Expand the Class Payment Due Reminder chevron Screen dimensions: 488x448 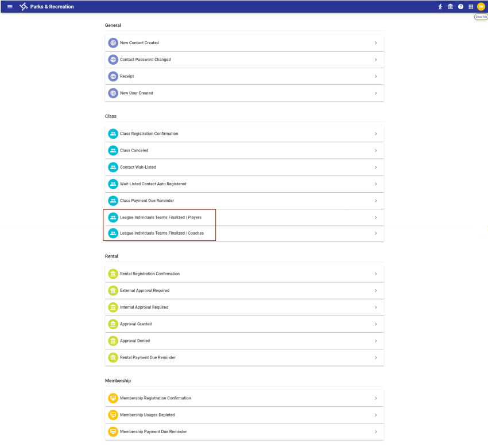(375, 201)
